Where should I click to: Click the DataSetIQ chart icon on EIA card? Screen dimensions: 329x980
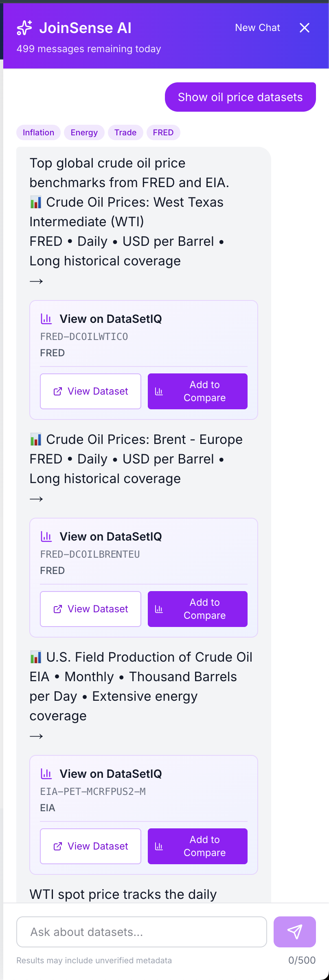46,773
